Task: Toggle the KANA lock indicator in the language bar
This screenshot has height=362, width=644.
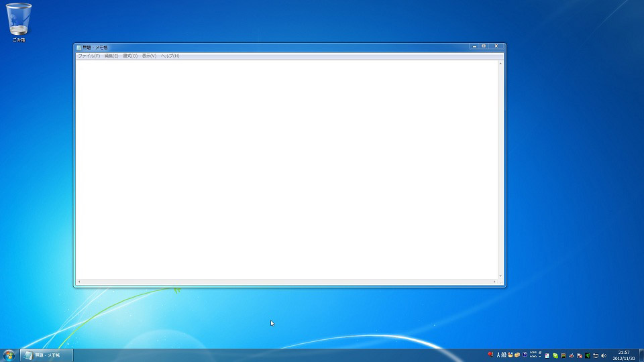Action: coord(533,356)
